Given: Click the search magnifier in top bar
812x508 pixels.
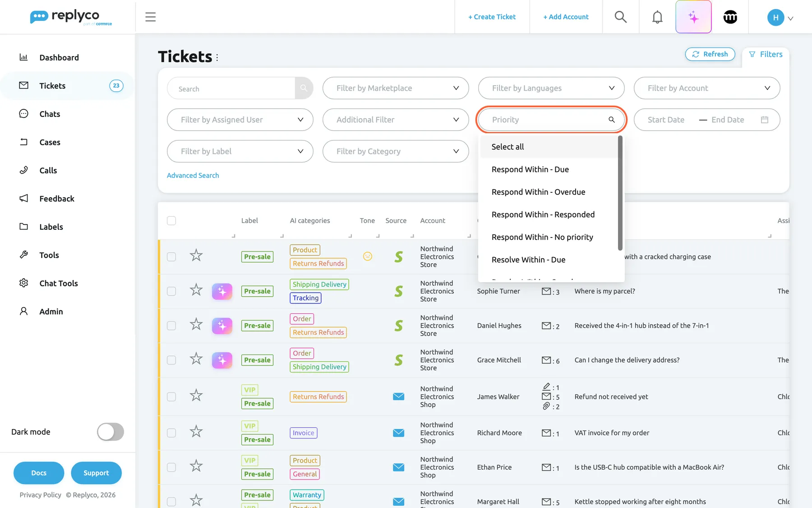Looking at the screenshot, I should coord(621,17).
